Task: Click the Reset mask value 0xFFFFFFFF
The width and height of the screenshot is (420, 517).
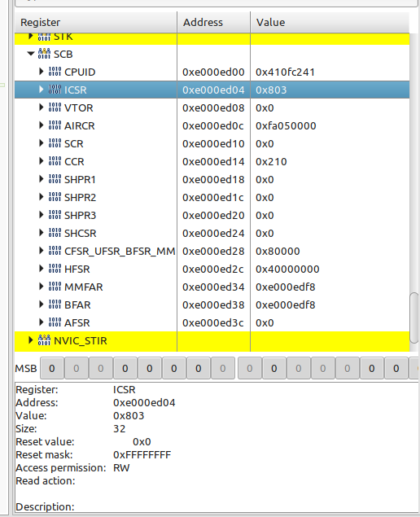Action: 142,454
